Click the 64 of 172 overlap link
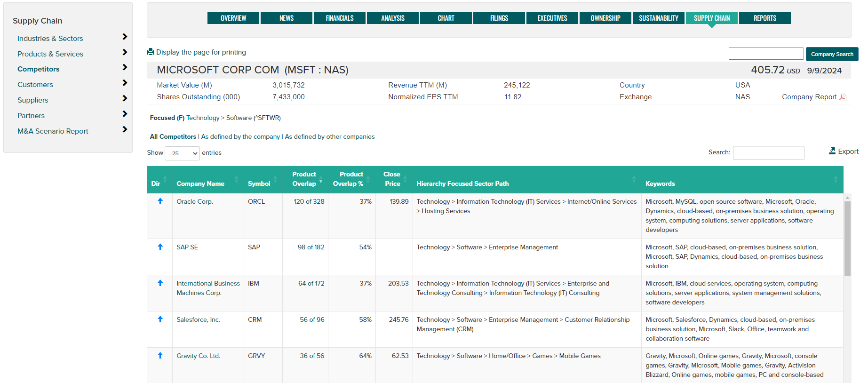This screenshot has height=383, width=868. 311,283
